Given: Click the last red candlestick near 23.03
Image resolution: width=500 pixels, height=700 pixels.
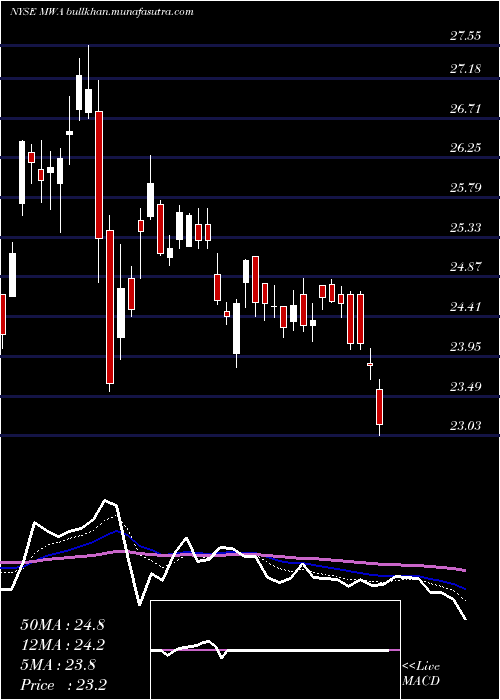Looking at the screenshot, I should coord(379,407).
